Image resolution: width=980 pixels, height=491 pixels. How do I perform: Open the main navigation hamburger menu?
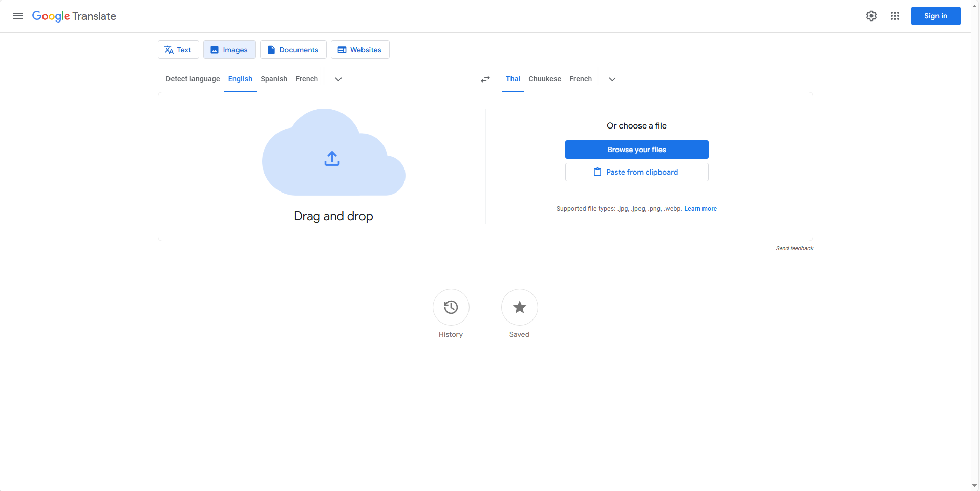(18, 16)
